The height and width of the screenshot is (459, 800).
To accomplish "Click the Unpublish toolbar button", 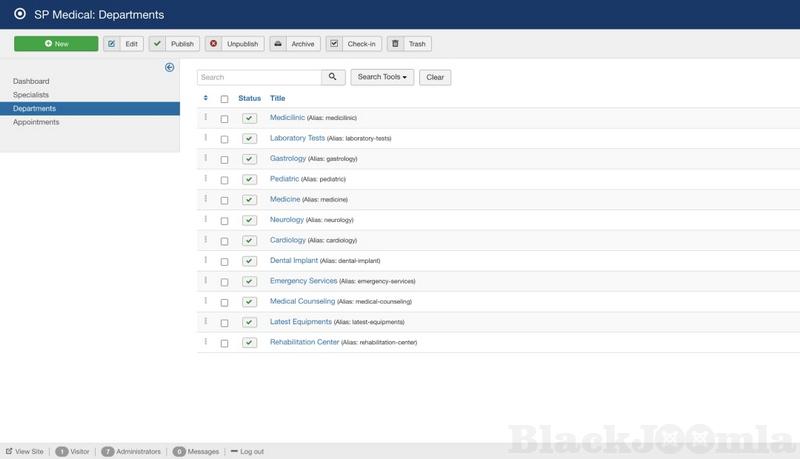I will [234, 44].
